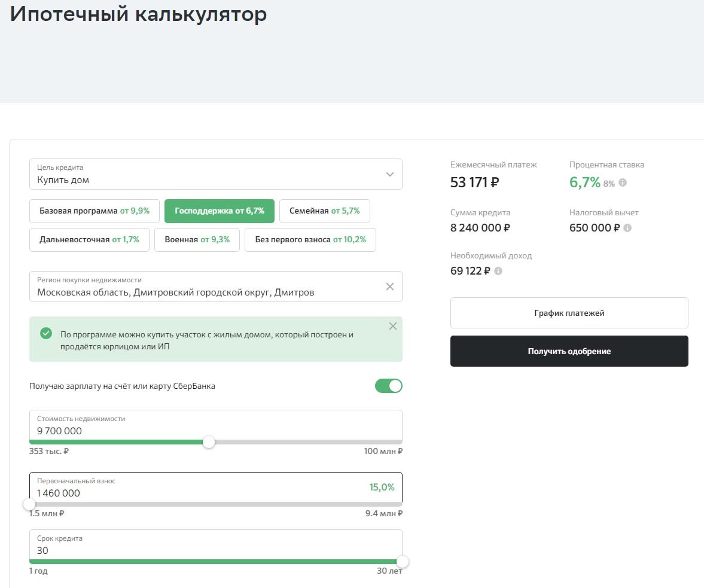This screenshot has height=588, width=704.
Task: Select the Господдержка program option
Action: click(219, 211)
